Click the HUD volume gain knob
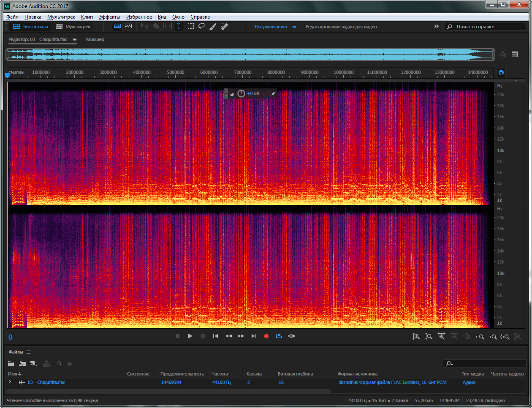The image size is (532, 408). [x=241, y=93]
